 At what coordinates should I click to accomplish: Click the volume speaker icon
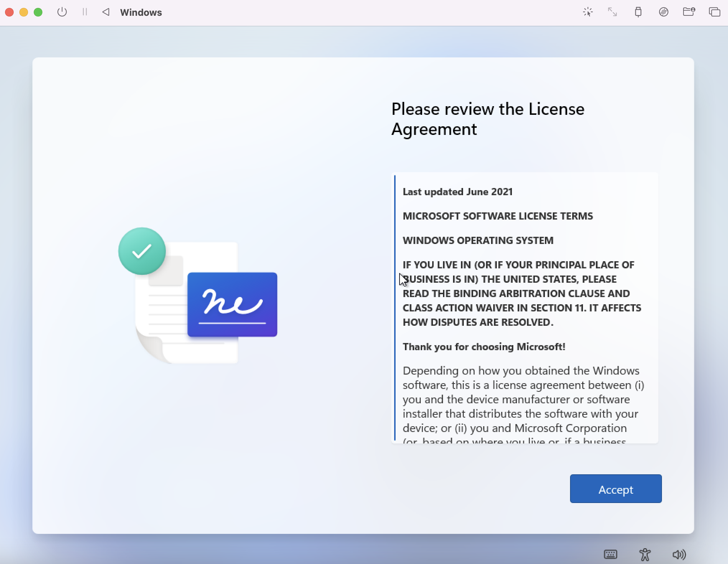click(x=679, y=554)
